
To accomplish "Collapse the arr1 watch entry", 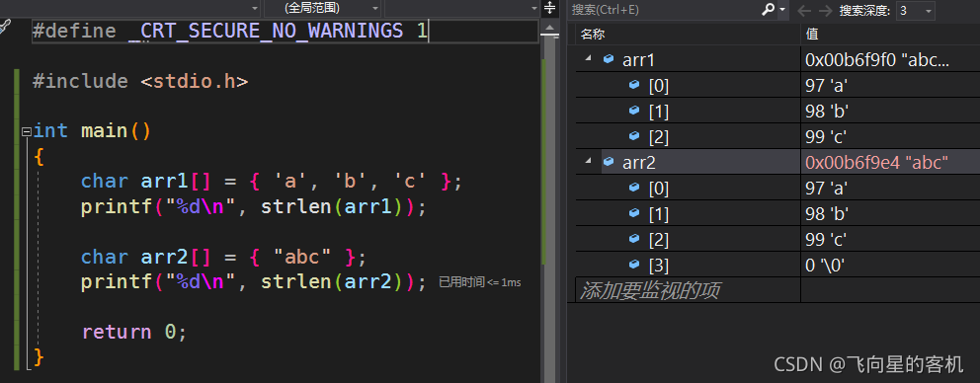I will click(588, 59).
